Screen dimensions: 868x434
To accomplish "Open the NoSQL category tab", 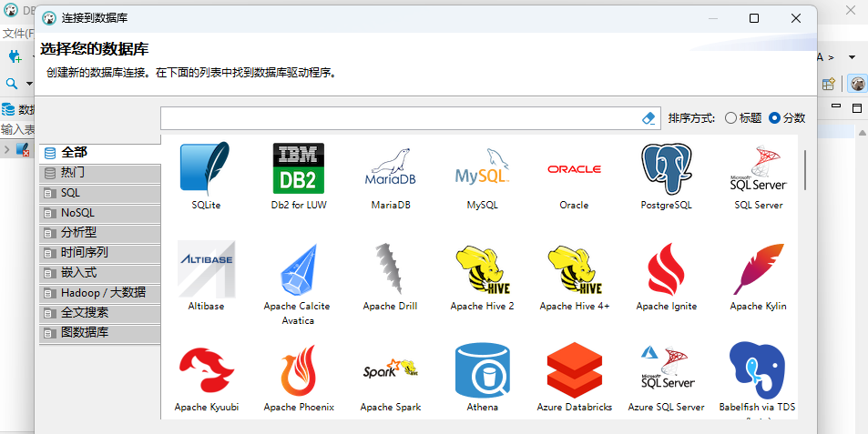I will click(100, 213).
